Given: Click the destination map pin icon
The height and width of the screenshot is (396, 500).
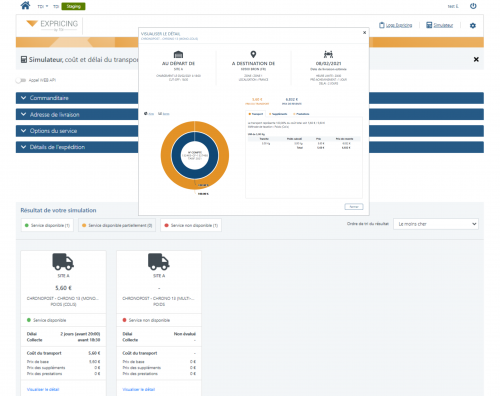Looking at the screenshot, I should 253,54.
